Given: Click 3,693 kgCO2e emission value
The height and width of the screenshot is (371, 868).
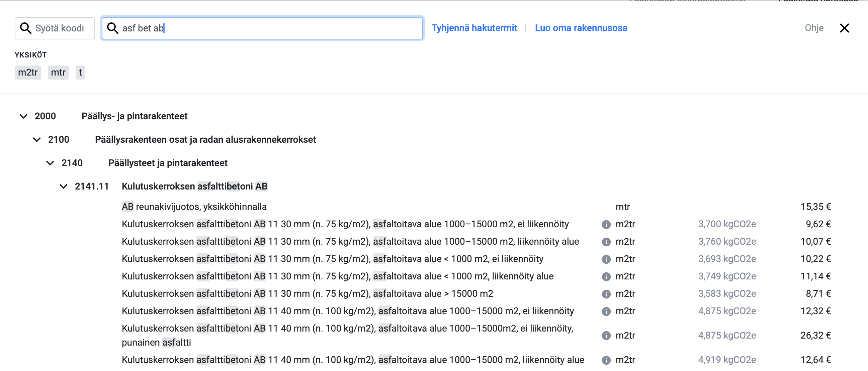Looking at the screenshot, I should [x=727, y=259].
